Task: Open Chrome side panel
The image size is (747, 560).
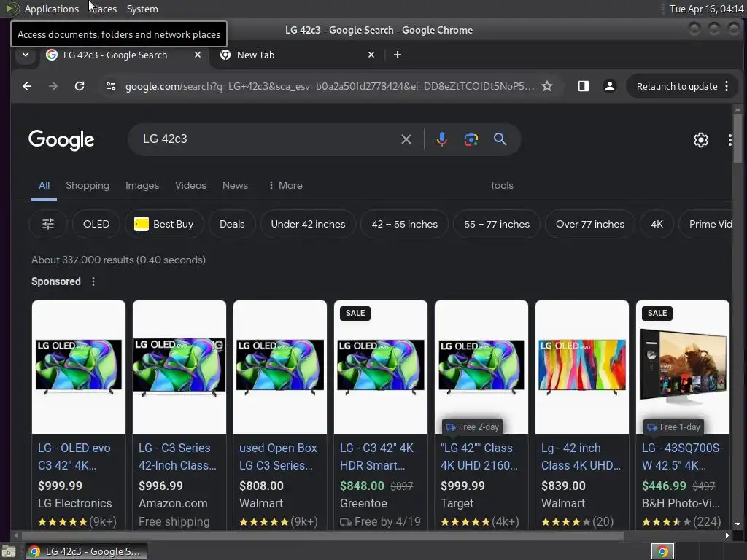Action: coord(583,86)
